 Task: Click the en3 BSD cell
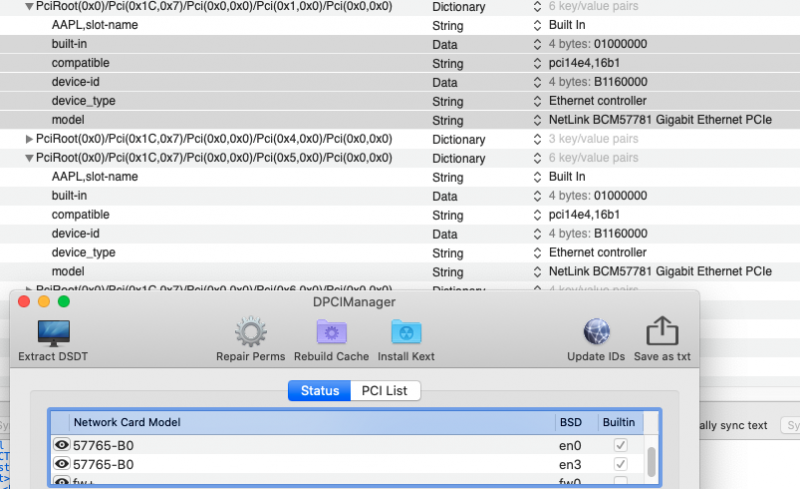coord(570,464)
